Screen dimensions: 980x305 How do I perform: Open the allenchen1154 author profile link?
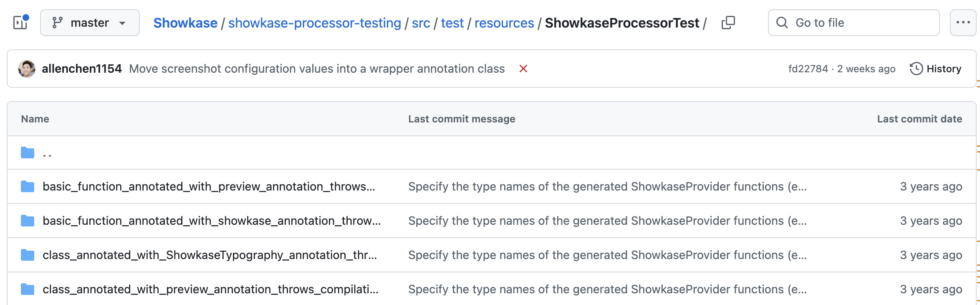(x=82, y=69)
